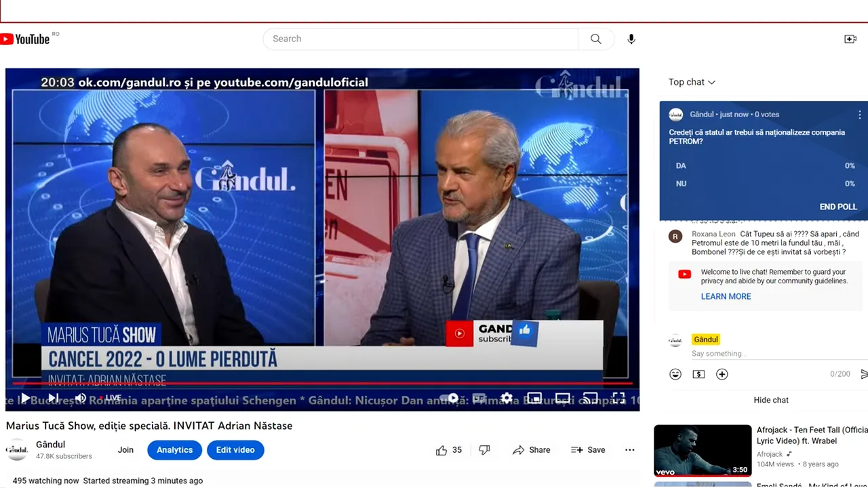Click the END POLL button
The height and width of the screenshot is (488, 868).
point(838,207)
